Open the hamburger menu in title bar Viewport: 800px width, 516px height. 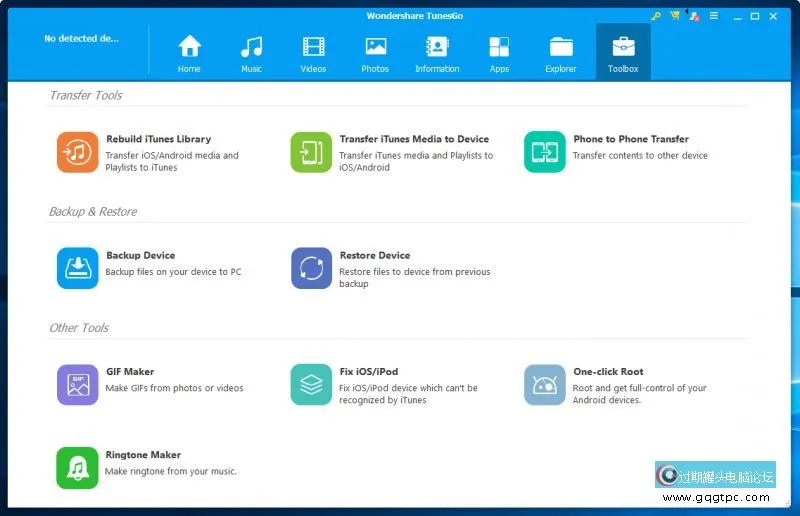click(x=712, y=16)
